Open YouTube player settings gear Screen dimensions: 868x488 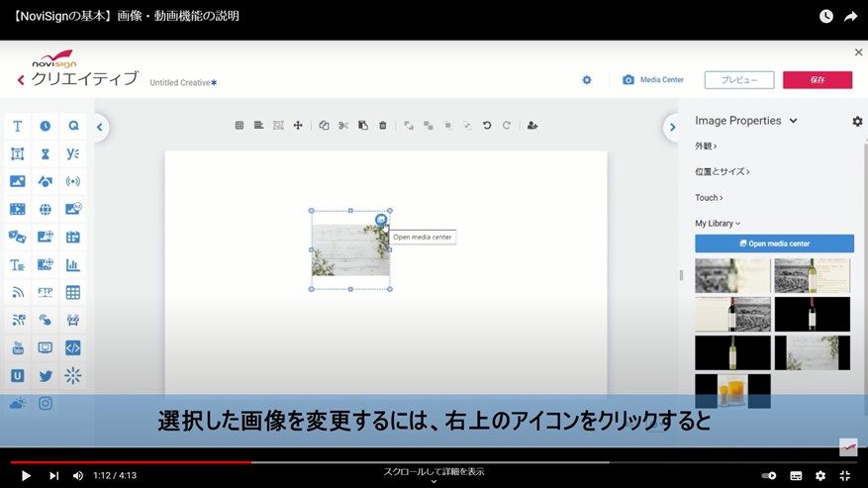coord(820,475)
